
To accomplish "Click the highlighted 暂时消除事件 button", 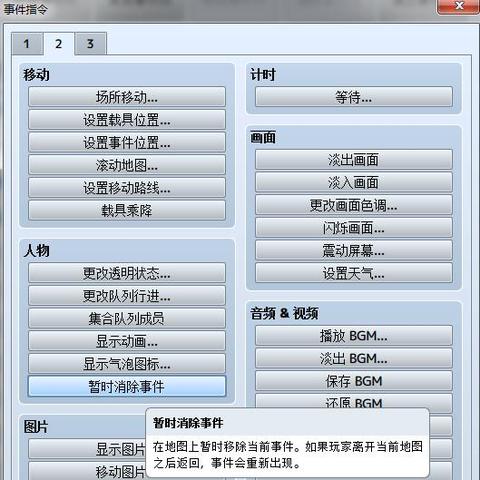I will click(x=127, y=386).
